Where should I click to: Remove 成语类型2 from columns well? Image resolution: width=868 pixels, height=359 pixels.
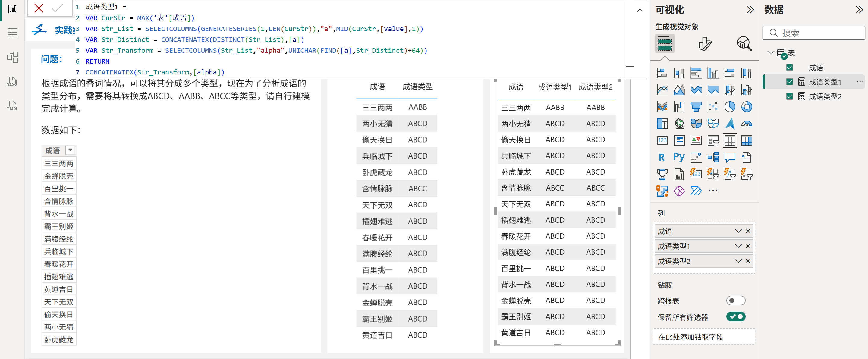coord(748,261)
